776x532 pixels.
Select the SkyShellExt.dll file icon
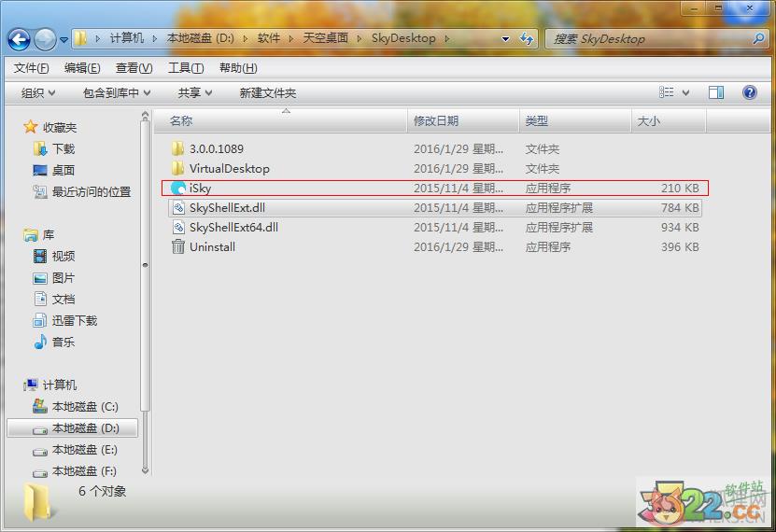pos(178,207)
